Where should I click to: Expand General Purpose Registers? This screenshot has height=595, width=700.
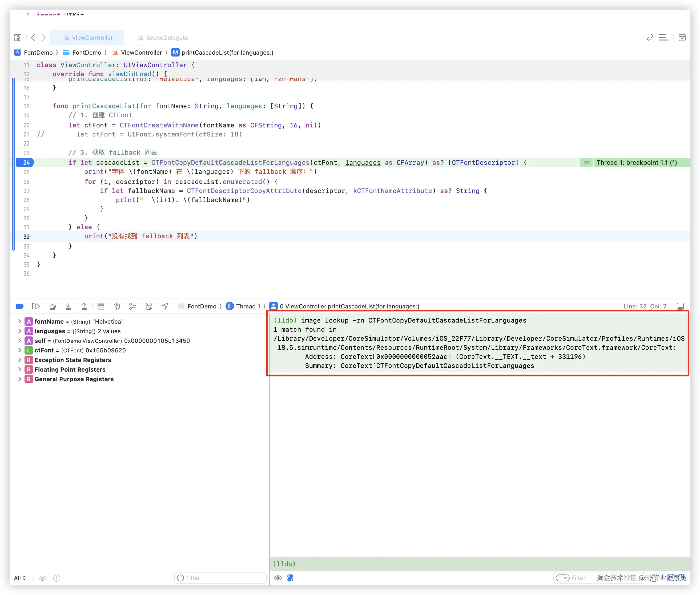pyautogui.click(x=19, y=379)
